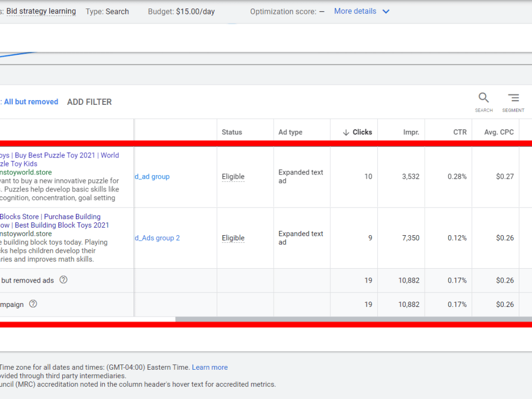Image resolution: width=532 pixels, height=399 pixels.
Task: Click Optimization score label
Action: click(x=283, y=12)
